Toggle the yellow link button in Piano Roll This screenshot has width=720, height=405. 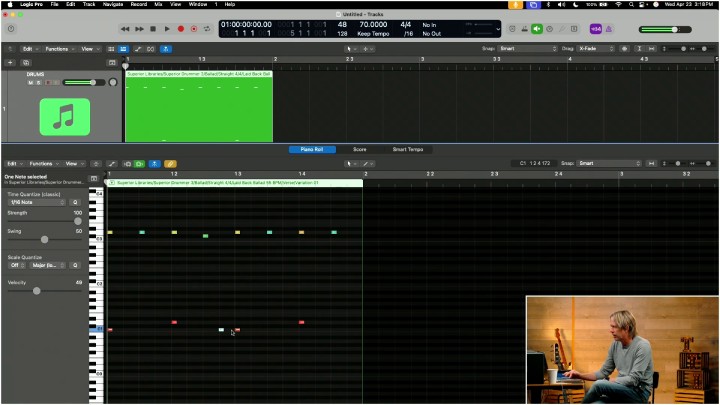[170, 164]
